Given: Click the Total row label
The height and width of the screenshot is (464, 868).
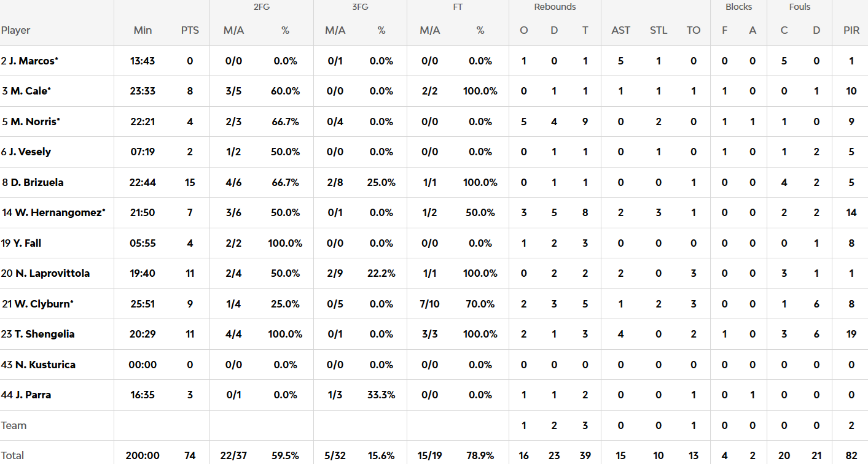Looking at the screenshot, I should [x=12, y=455].
